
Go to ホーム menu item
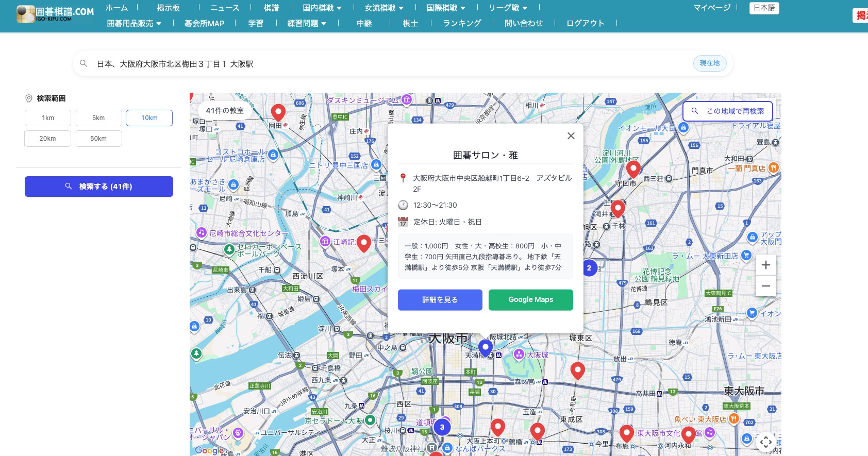pos(116,8)
